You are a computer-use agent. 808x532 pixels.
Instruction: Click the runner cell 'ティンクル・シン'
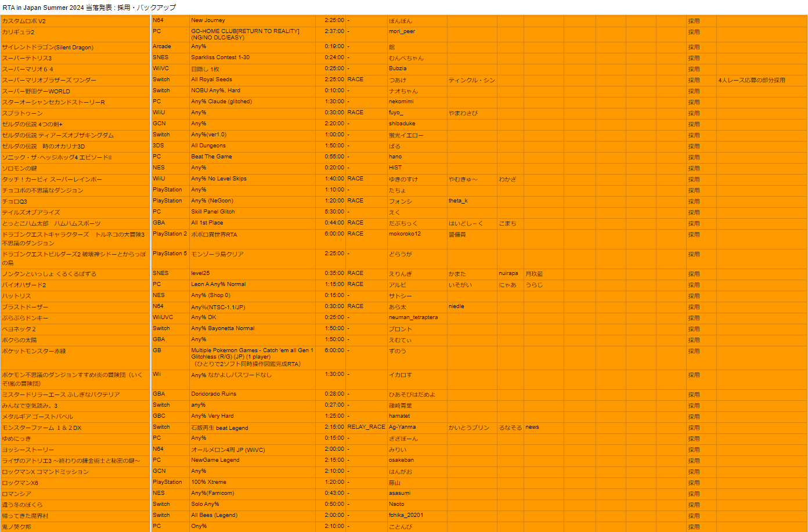tap(472, 81)
